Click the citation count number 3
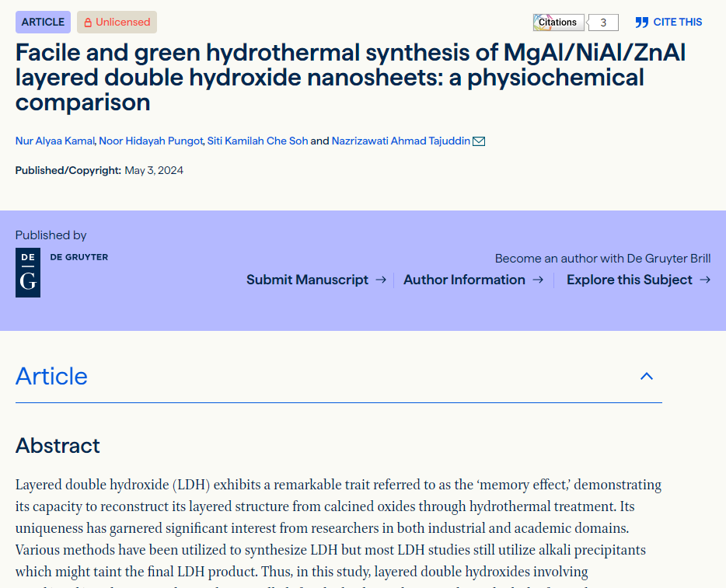This screenshot has height=588, width=726. 603,23
